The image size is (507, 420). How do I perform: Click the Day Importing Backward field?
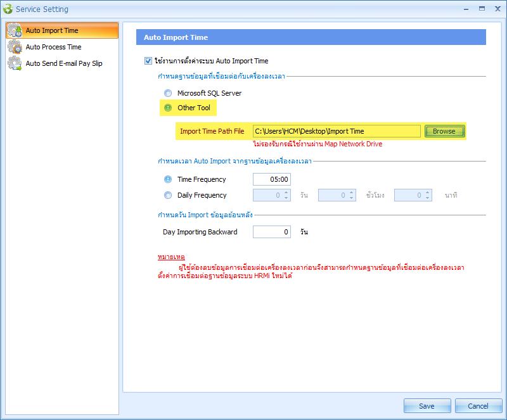272,232
